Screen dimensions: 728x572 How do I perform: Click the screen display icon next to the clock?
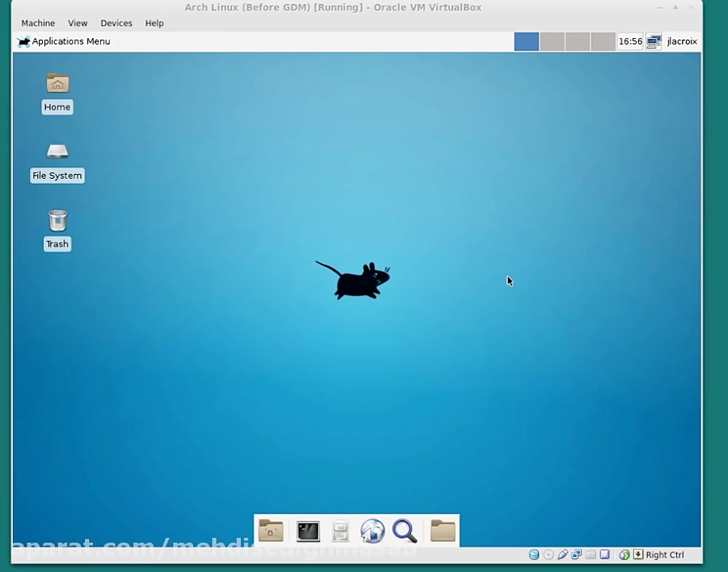point(652,40)
